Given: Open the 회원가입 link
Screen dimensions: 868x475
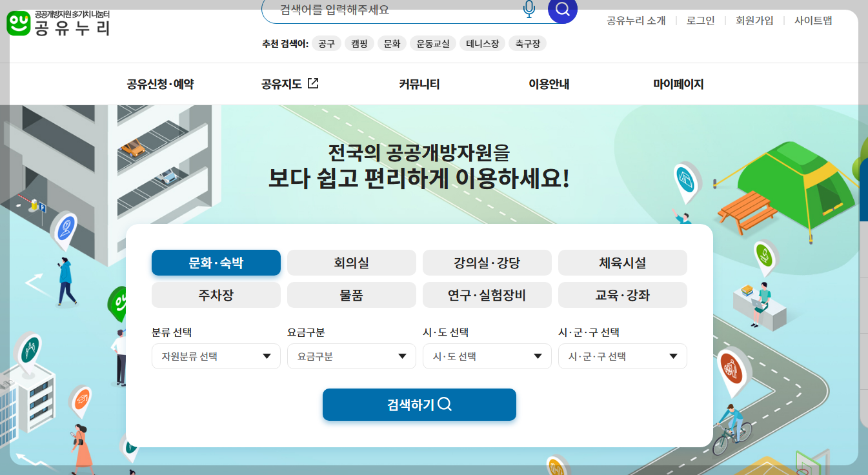Looking at the screenshot, I should [754, 21].
